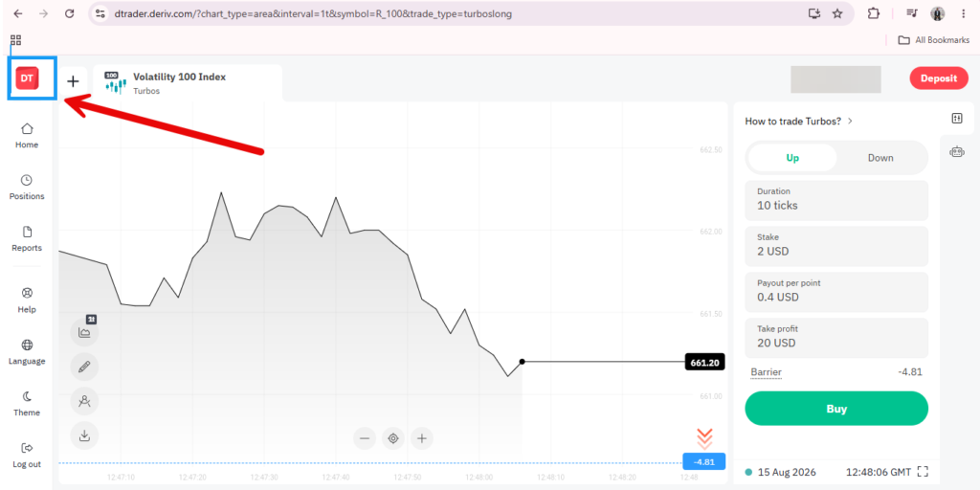This screenshot has height=490, width=980.
Task: Click the grey account balance box
Action: click(835, 79)
